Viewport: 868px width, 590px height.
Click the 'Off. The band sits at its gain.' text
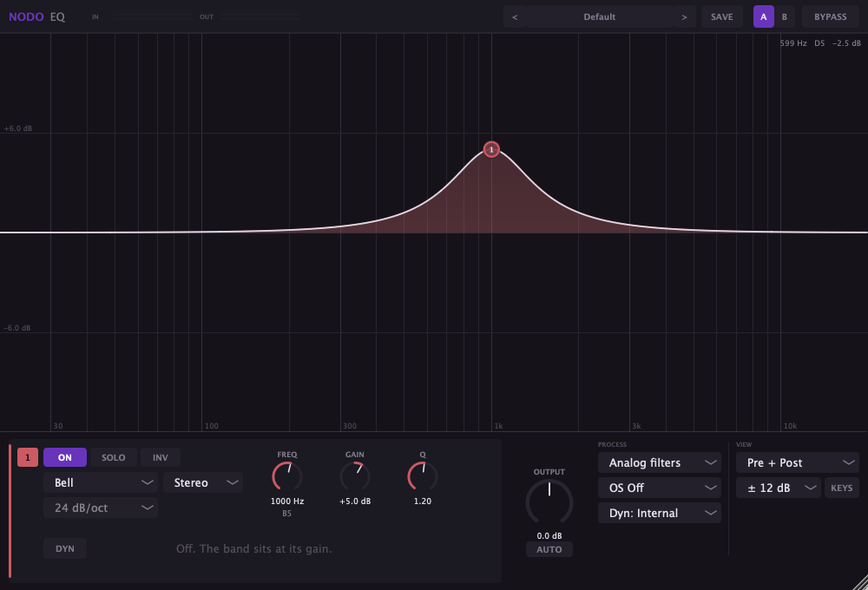coord(254,548)
